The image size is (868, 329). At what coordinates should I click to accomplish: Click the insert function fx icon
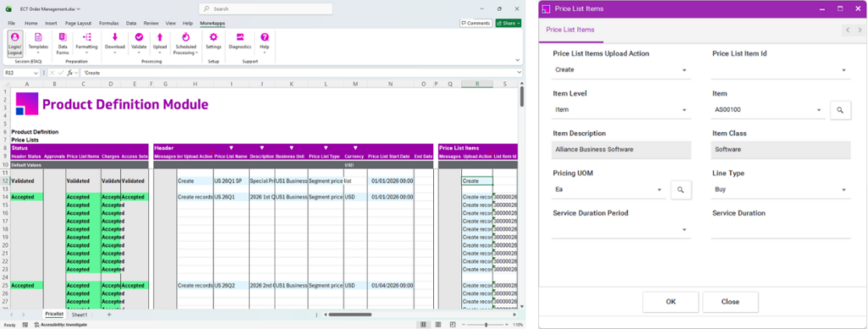pyautogui.click(x=70, y=73)
